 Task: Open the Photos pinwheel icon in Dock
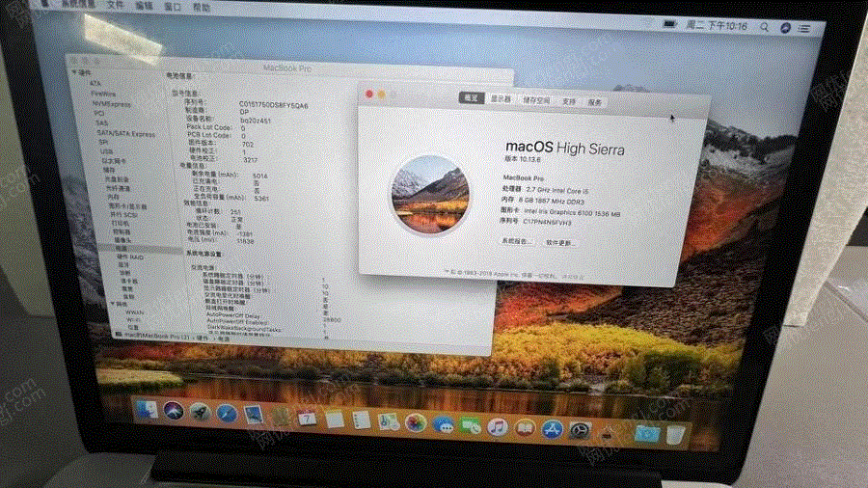tap(415, 423)
